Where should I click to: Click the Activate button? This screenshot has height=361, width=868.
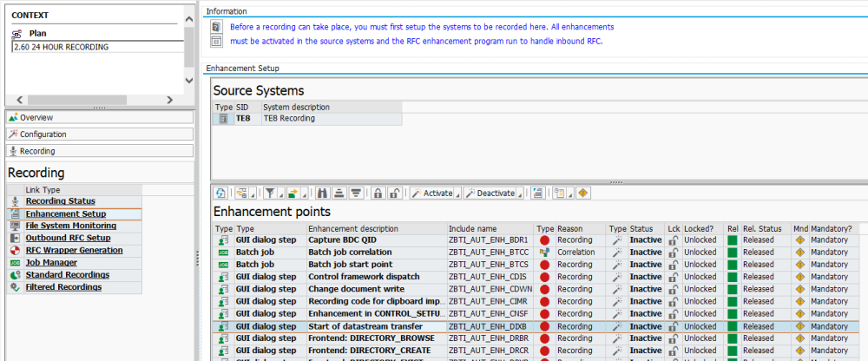[431, 194]
